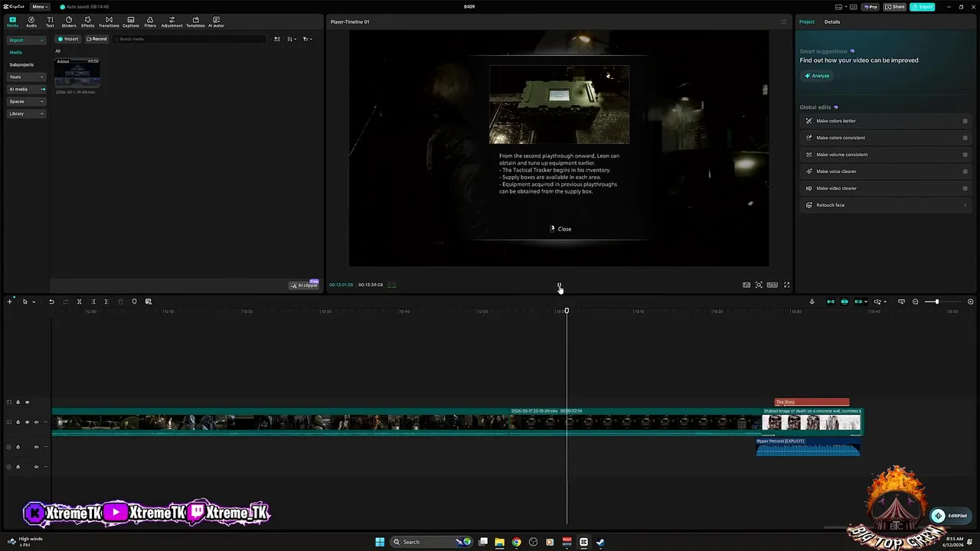
Task: Click the playhead marker on the ruler
Action: coord(567,311)
